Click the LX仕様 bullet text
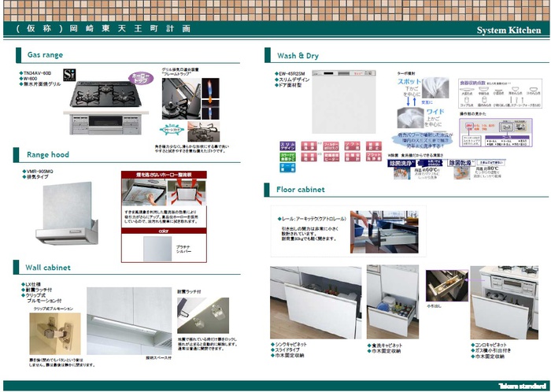551x392 pixels. point(33,284)
